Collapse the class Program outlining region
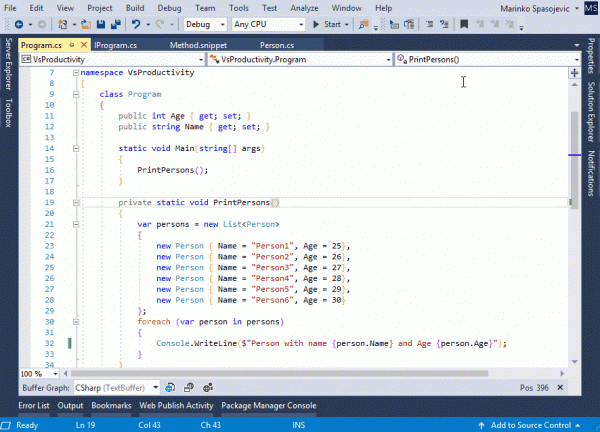The width and height of the screenshot is (600, 432). (78, 94)
